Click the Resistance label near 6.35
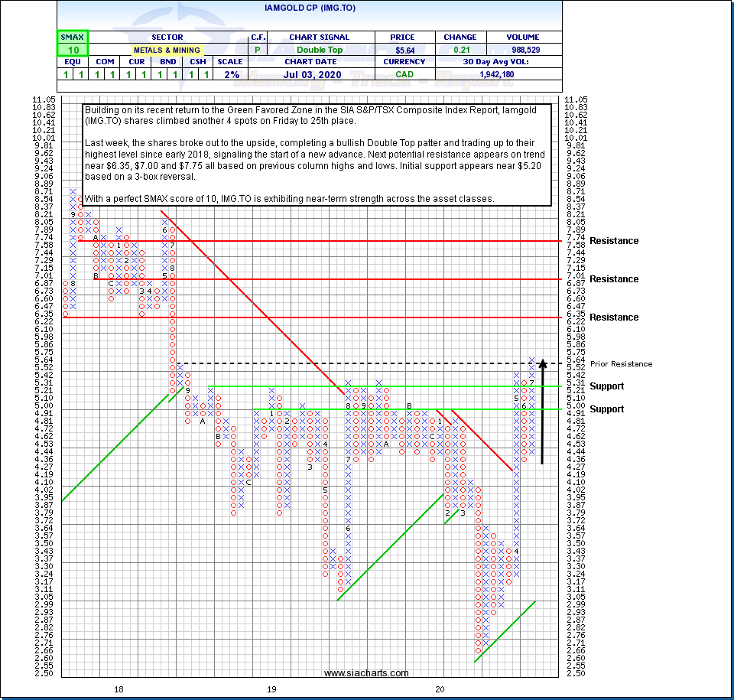 614,317
